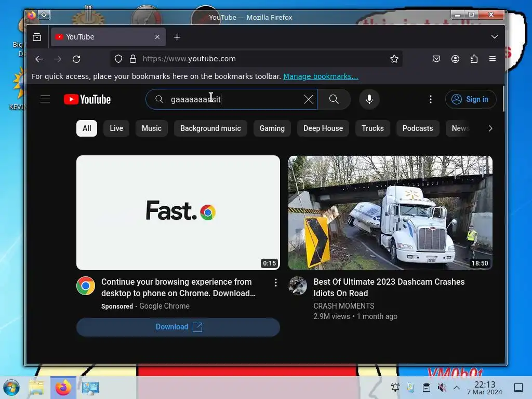
Task: Open Best Of Ultimate 2023 Dashcam Crashes title
Action: click(x=389, y=287)
